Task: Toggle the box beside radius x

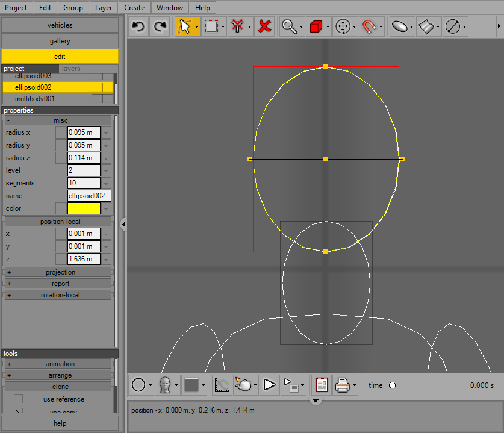Action: 61,132
